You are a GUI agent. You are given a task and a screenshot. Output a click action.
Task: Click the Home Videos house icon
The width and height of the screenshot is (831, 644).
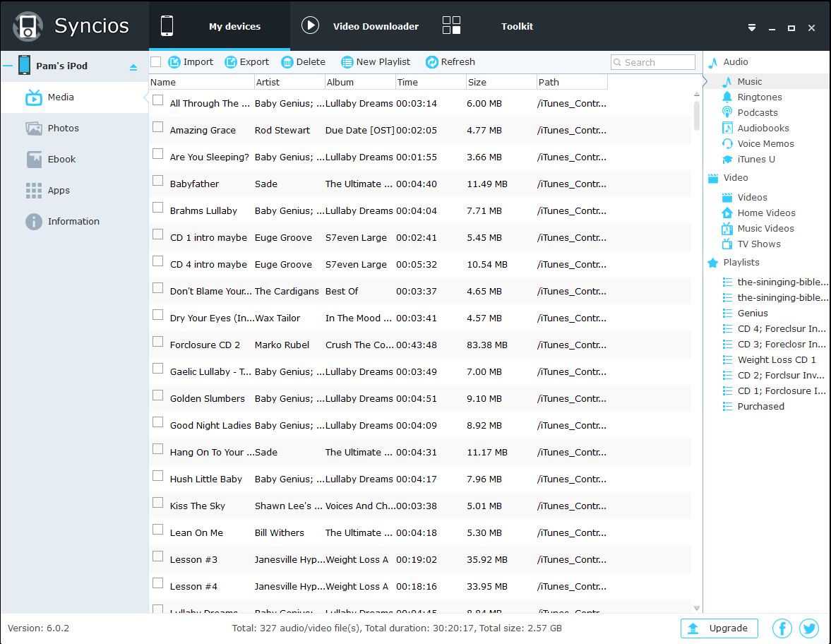[x=727, y=213]
